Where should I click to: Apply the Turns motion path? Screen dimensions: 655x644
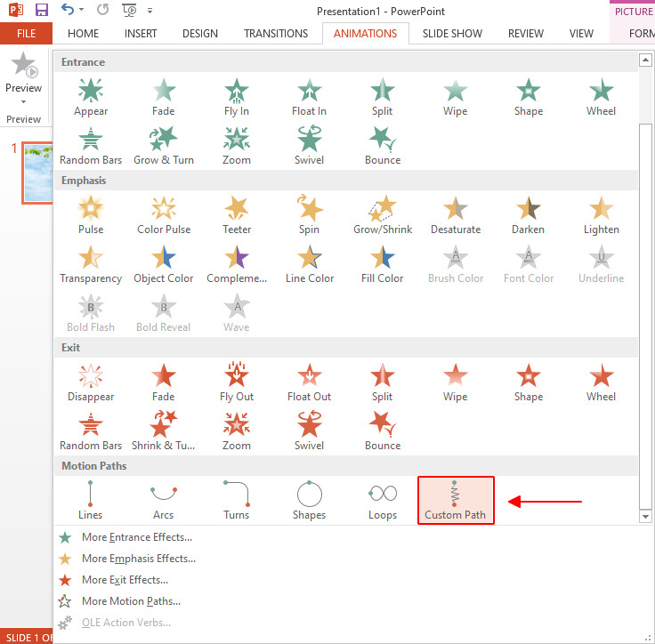coord(237,500)
